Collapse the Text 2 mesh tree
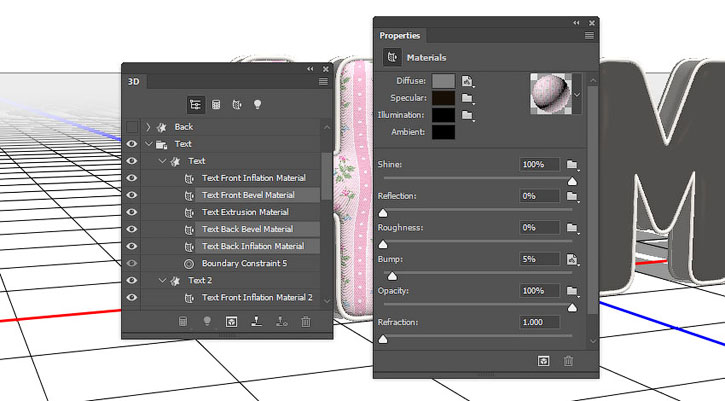Screen dimensions: 725x401 point(162,280)
